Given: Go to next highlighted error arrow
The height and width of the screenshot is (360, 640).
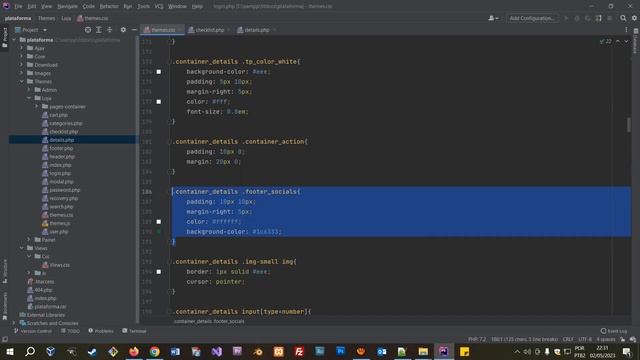Looking at the screenshot, I should [x=626, y=41].
